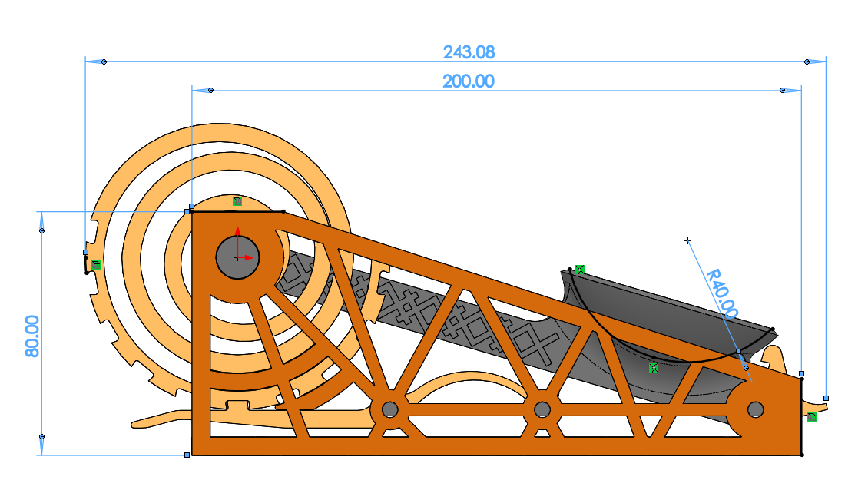Screen dimensions: 868x500
Task: Select the middle small hole along frame bottom
Action: pos(542,409)
